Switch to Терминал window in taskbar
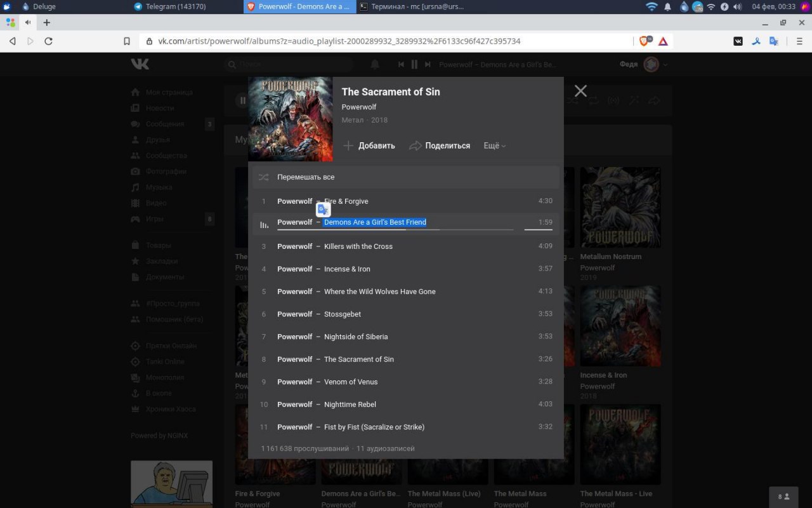 click(x=411, y=6)
